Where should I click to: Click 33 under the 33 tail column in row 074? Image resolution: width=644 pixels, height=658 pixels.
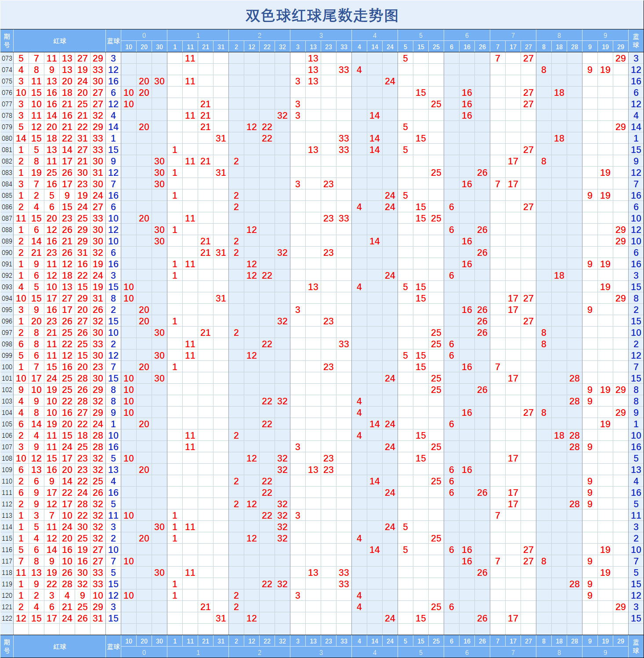point(344,70)
